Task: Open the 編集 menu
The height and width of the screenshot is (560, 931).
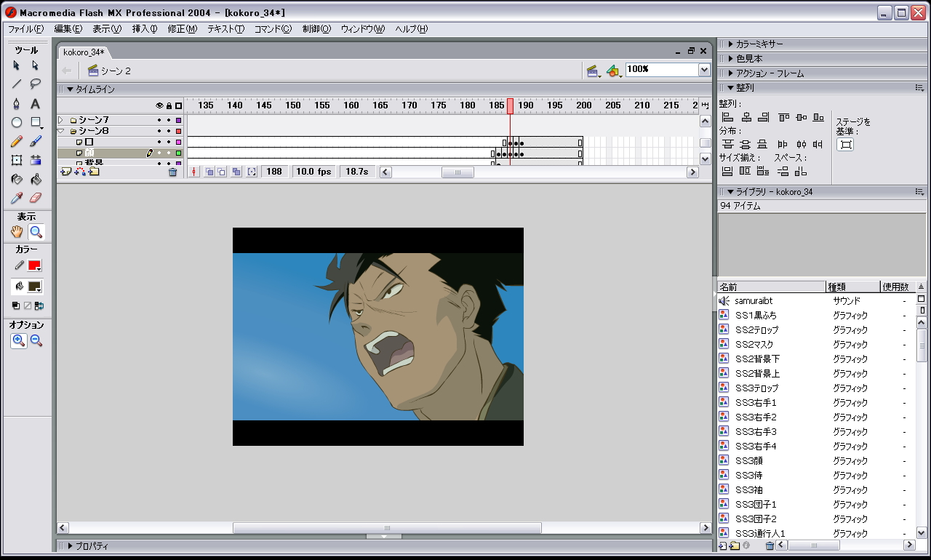Action: (68, 29)
